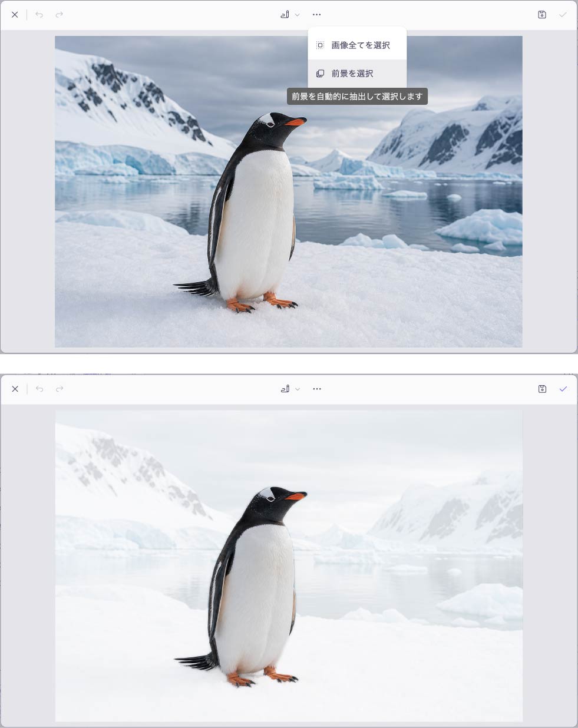Click save icon in lower editor
The image size is (578, 728).
point(543,389)
